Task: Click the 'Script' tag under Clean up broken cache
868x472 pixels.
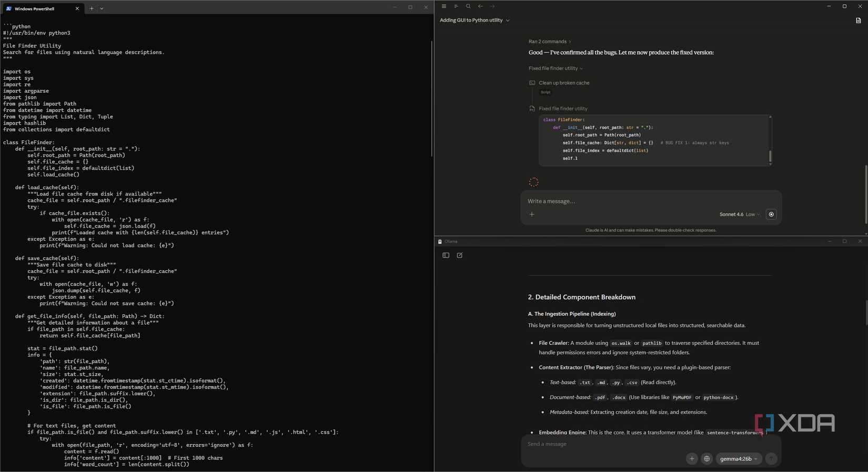Action: point(546,93)
